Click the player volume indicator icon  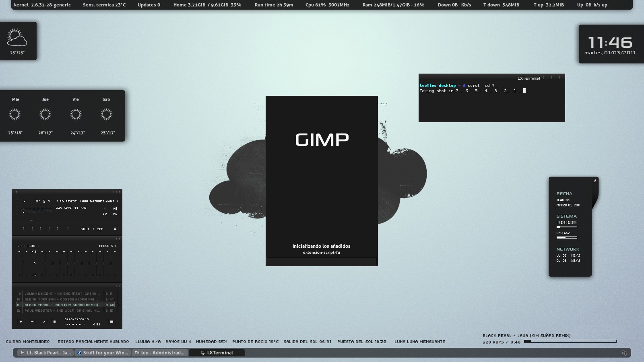(x=105, y=208)
